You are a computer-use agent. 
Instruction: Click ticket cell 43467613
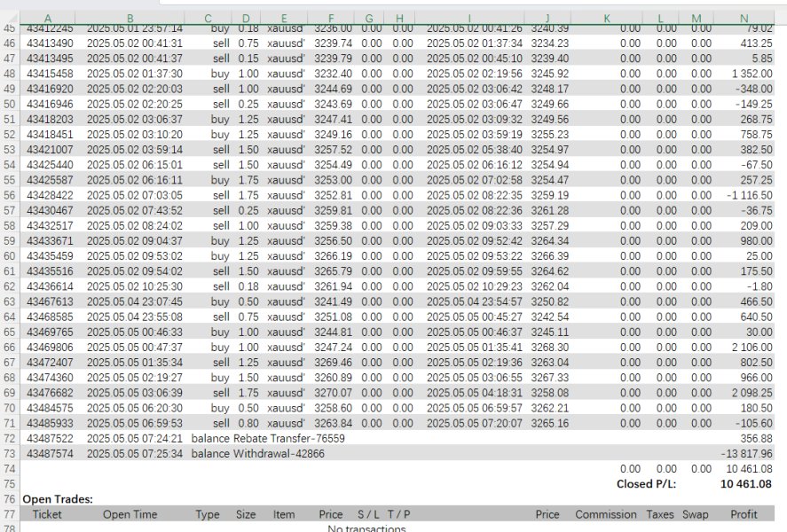tap(50, 301)
